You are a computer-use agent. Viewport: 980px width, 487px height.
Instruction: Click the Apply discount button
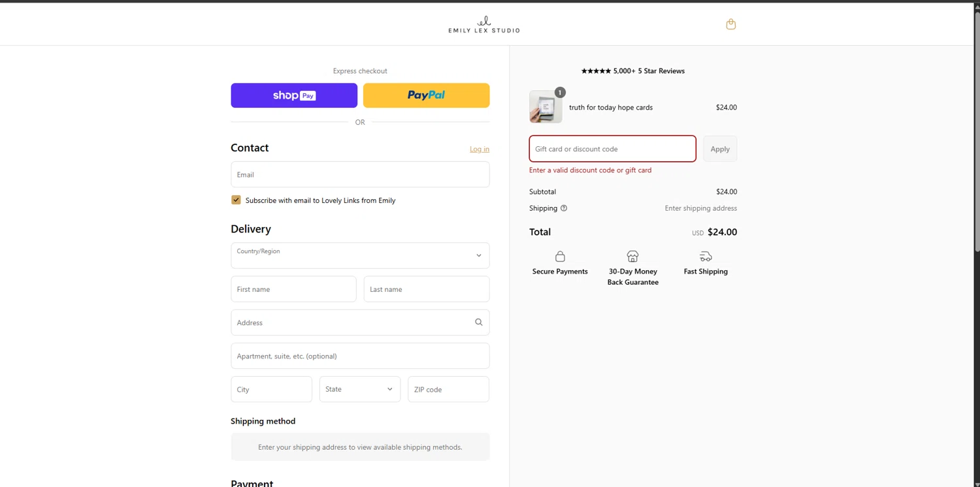(x=720, y=149)
